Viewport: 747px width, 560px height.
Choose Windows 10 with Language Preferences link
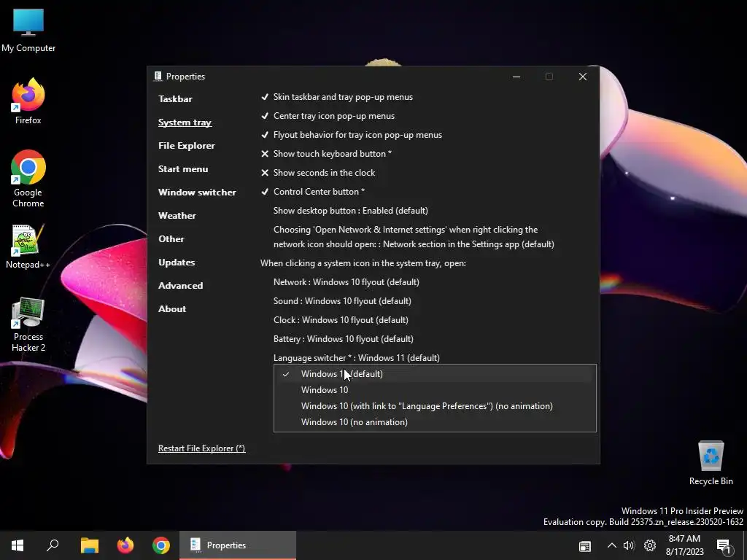(x=435, y=406)
